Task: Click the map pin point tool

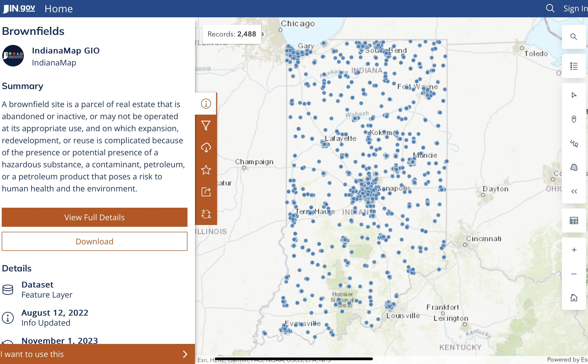Action: (574, 119)
